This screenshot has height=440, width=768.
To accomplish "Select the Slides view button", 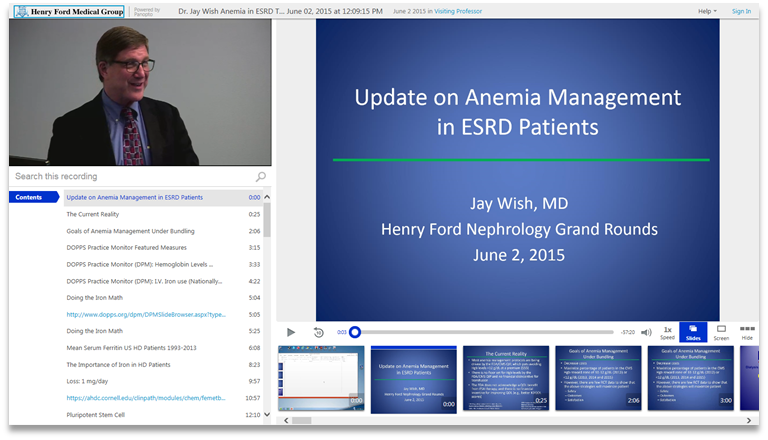I will tap(693, 332).
